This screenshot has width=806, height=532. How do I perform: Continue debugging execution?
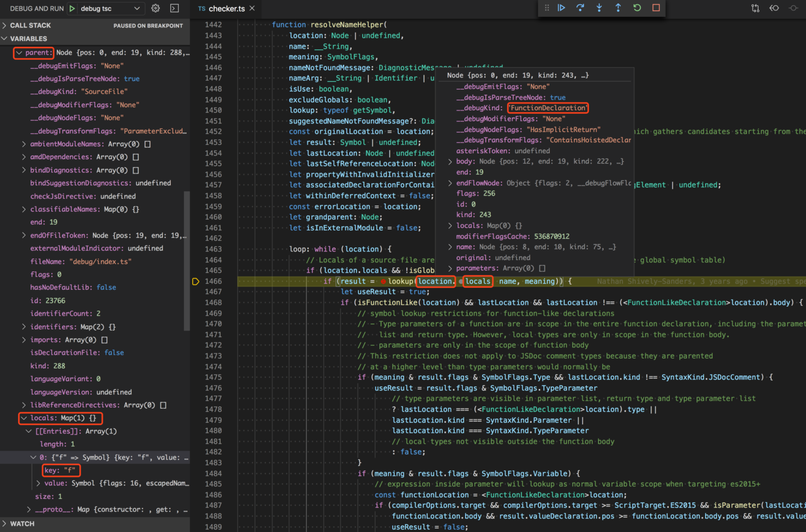coord(562,8)
